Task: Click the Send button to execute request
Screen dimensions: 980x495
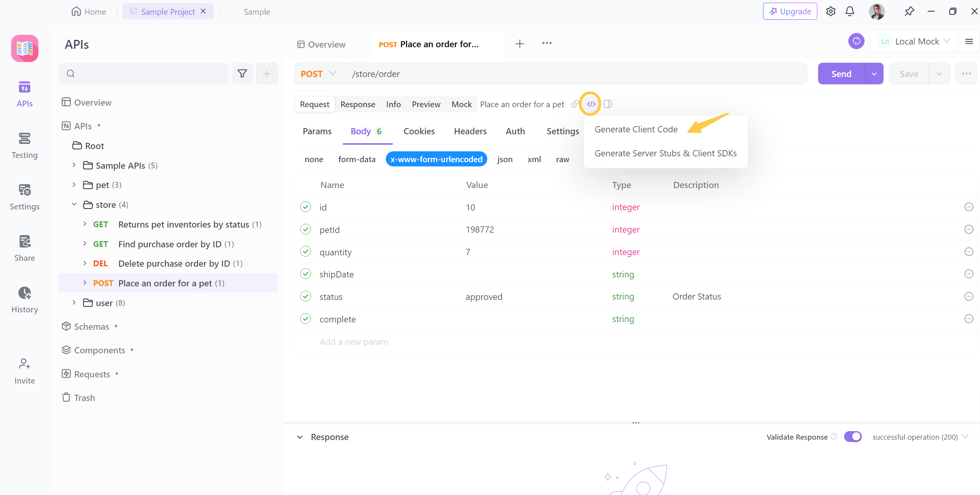Action: [841, 73]
